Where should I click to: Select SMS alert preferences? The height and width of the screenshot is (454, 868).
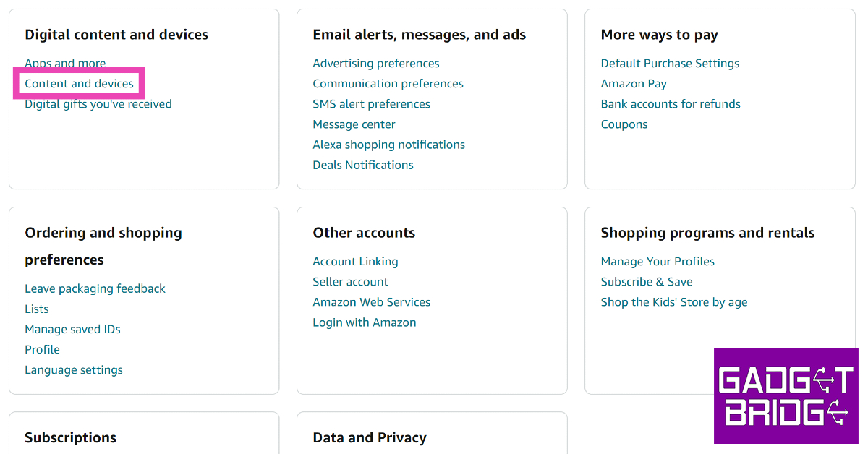coord(371,104)
